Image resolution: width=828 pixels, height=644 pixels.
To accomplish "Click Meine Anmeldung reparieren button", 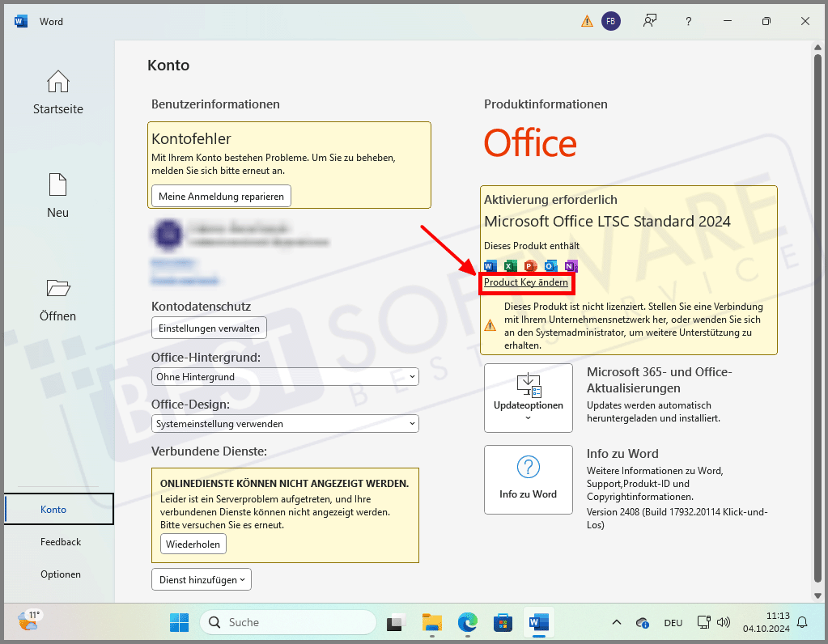I will click(221, 197).
